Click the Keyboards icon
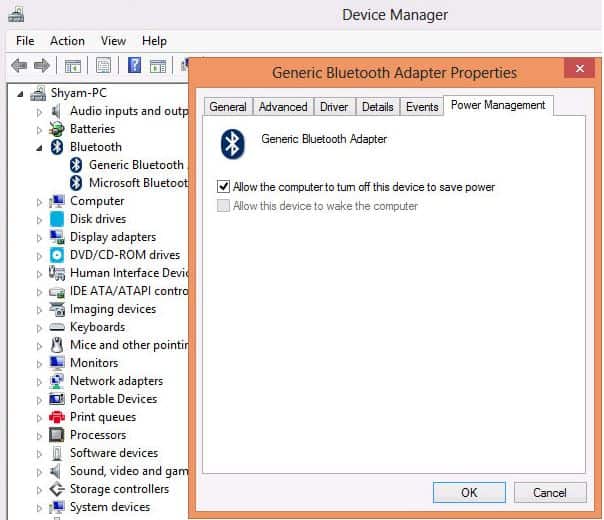Viewport: 604px width, 520px height. pos(57,327)
